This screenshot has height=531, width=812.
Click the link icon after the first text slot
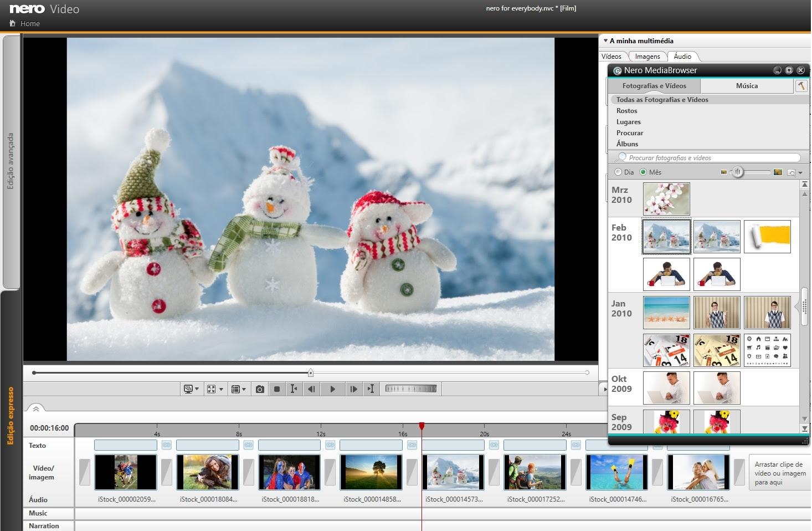[167, 445]
